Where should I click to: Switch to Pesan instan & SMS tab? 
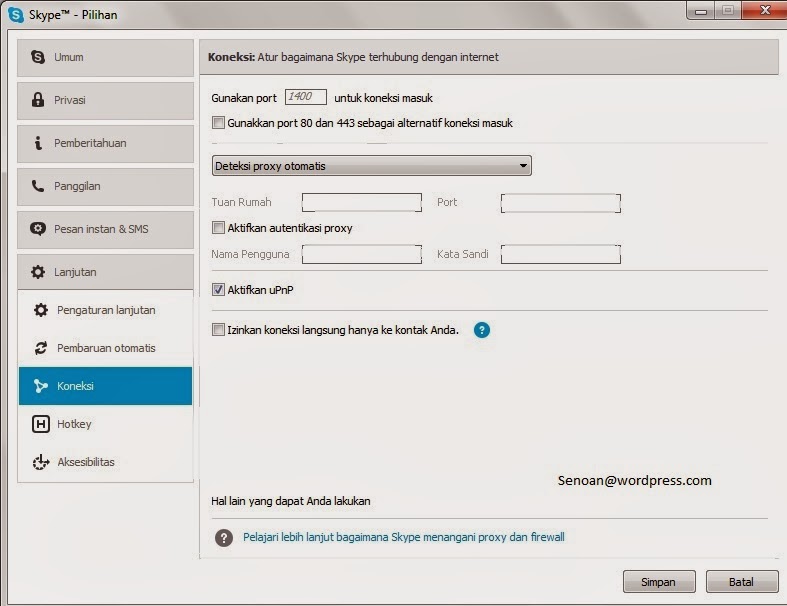coord(105,229)
